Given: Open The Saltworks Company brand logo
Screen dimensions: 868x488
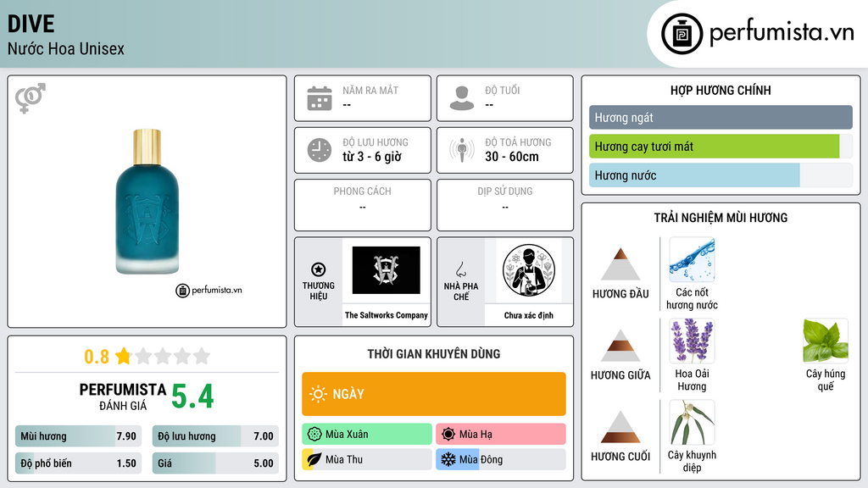Looking at the screenshot, I should [387, 270].
